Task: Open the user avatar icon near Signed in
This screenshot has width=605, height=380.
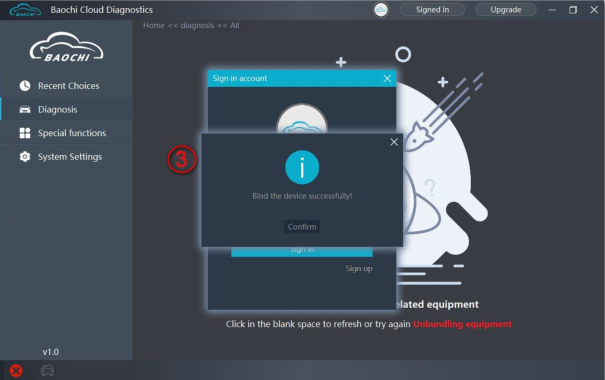Action: coord(381,10)
